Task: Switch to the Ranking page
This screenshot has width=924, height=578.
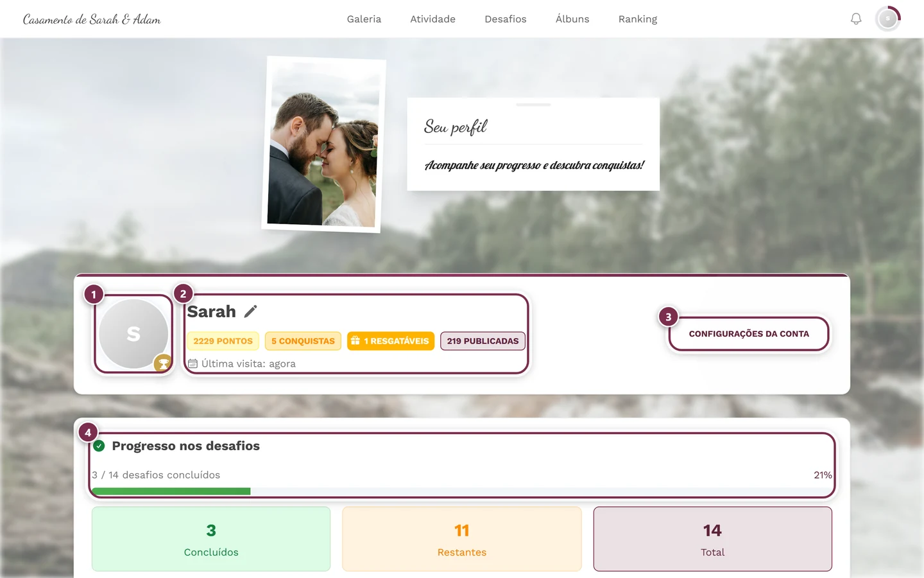Action: coord(638,19)
